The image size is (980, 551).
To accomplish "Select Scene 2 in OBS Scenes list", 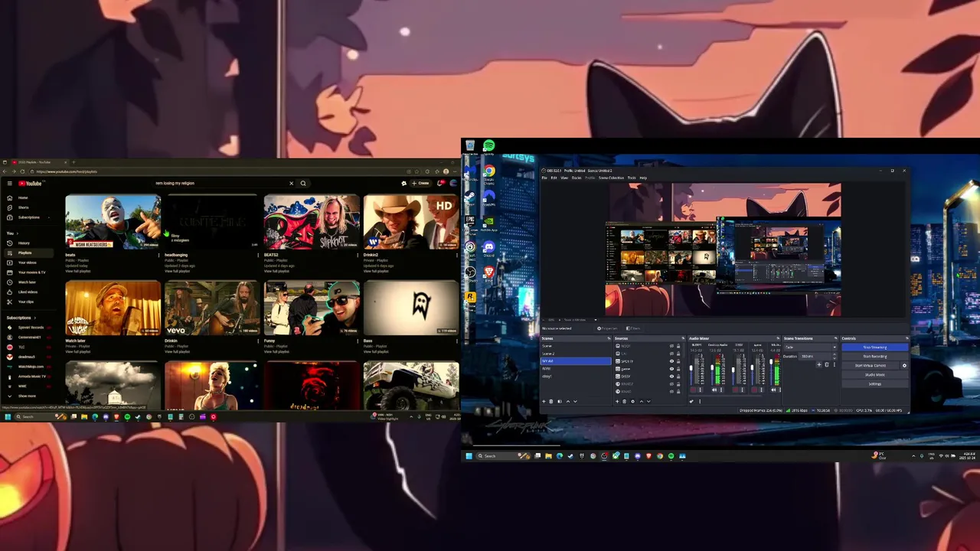I will [x=576, y=354].
